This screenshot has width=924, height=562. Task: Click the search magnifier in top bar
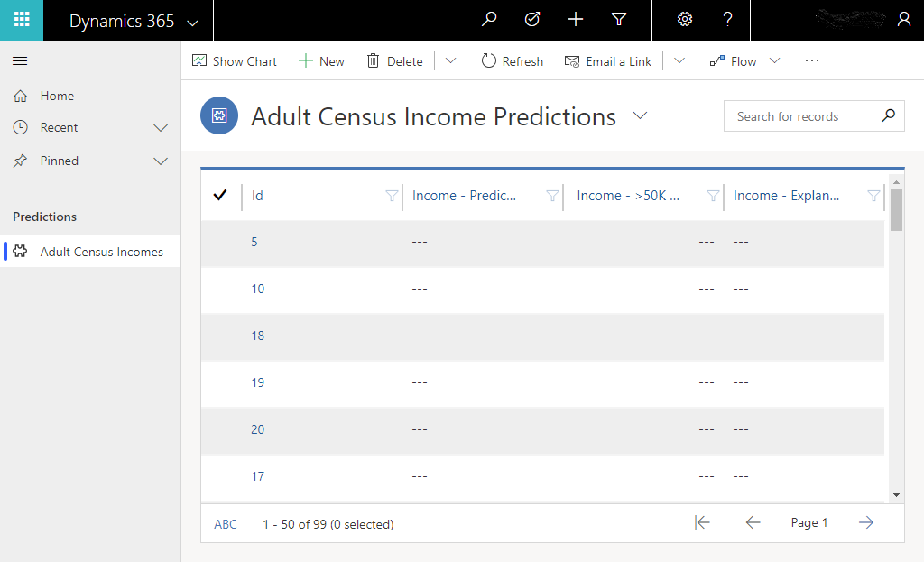pos(489,20)
